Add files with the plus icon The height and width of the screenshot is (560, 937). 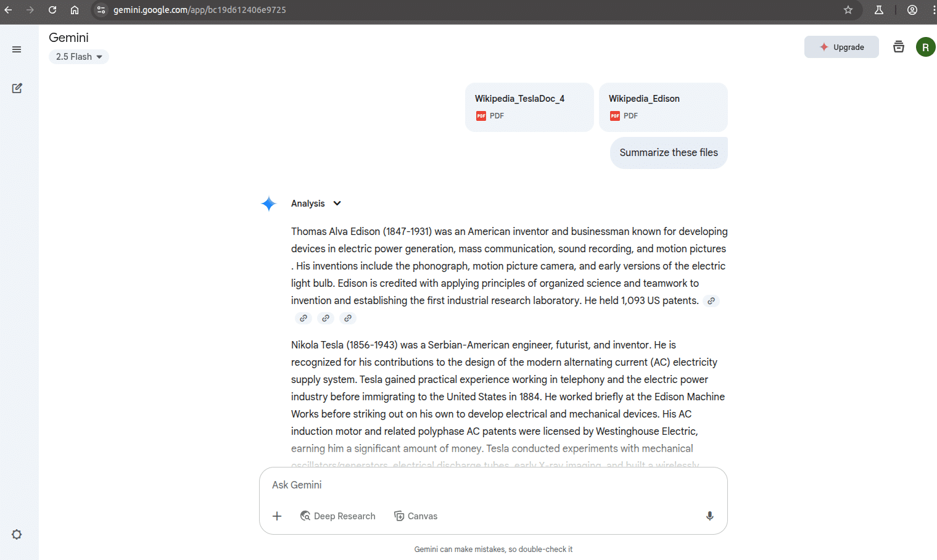(x=277, y=516)
